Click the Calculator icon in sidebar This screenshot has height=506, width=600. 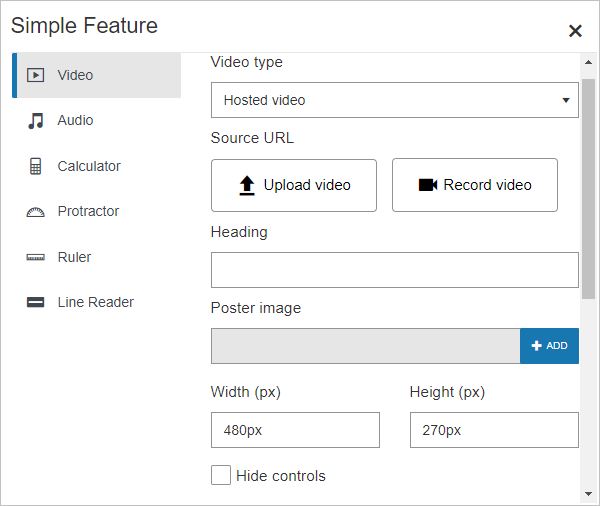(36, 166)
